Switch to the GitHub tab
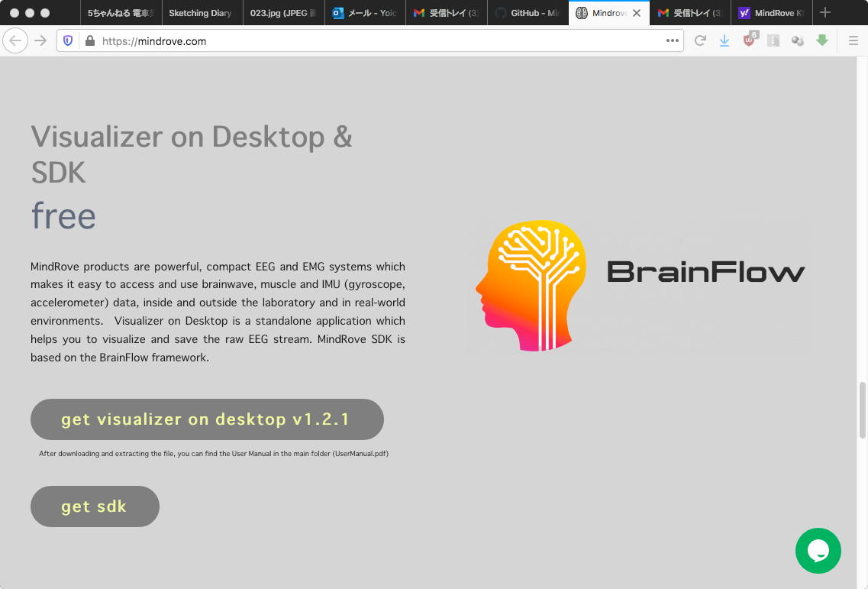Viewport: 868px width, 589px height. [x=528, y=13]
